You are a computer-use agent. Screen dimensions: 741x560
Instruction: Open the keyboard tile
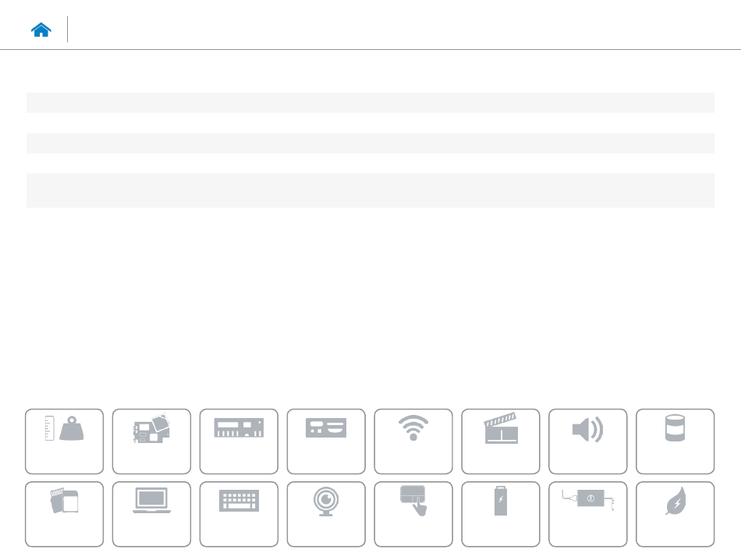tap(239, 514)
